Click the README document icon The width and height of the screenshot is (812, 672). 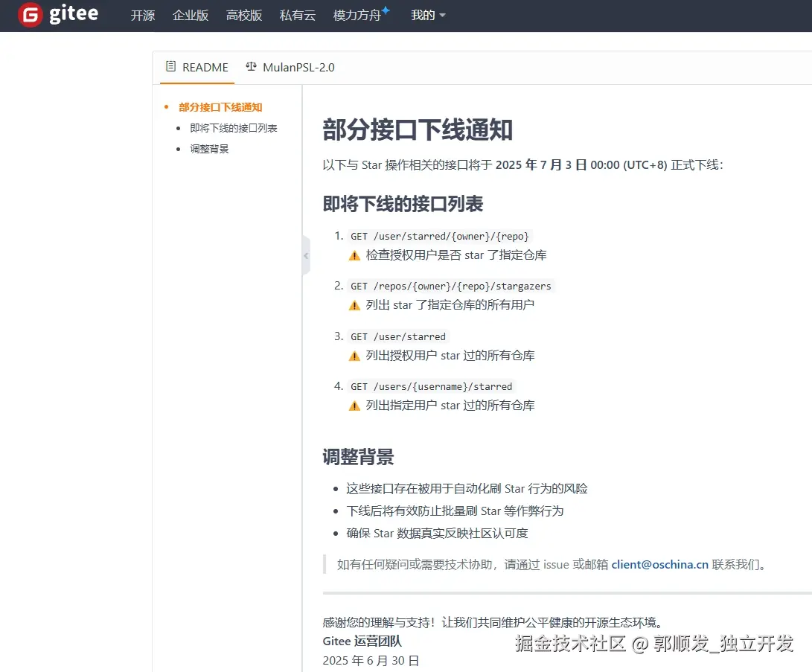click(170, 67)
